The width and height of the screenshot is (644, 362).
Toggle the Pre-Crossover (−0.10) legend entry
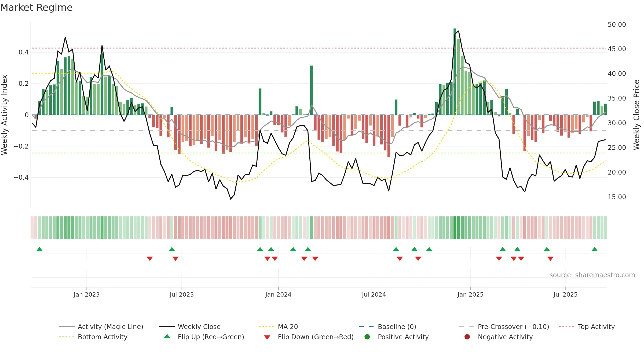[x=504, y=327]
